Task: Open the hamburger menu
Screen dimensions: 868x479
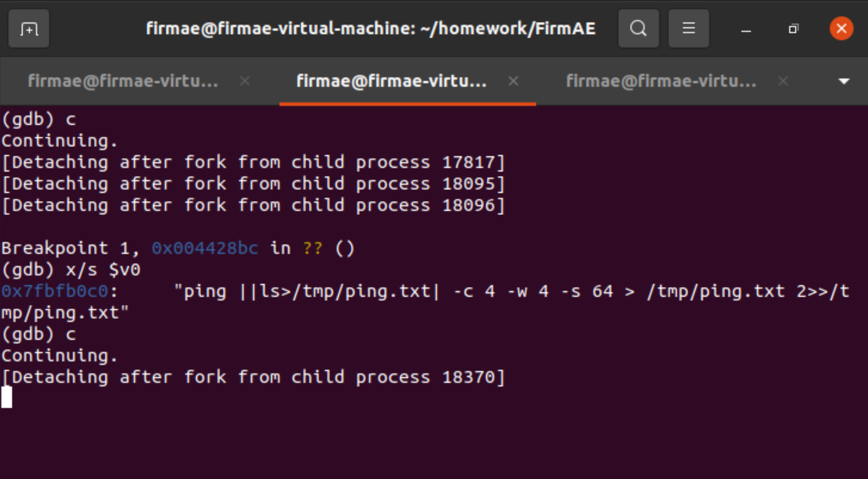Action: tap(689, 29)
